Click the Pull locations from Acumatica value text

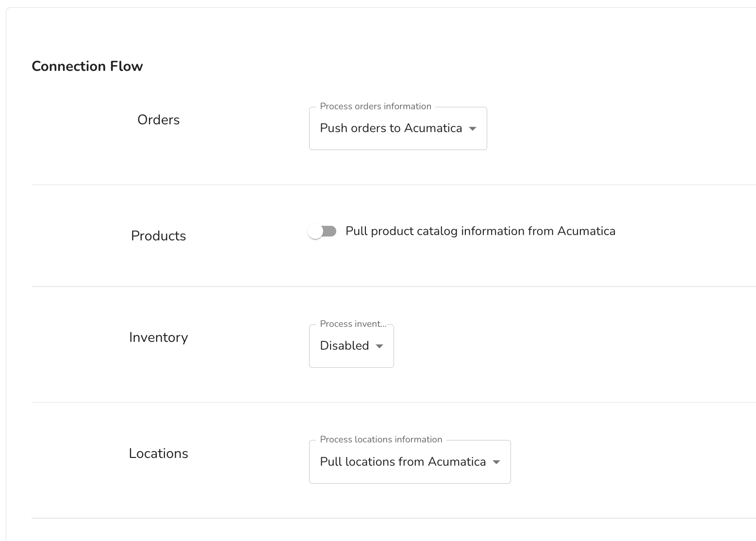[403, 462]
